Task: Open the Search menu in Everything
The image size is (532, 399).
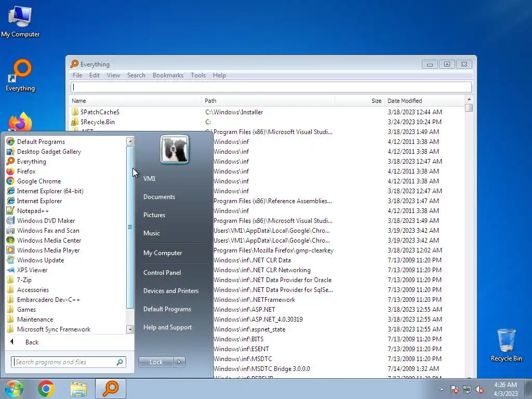Action: tap(136, 75)
